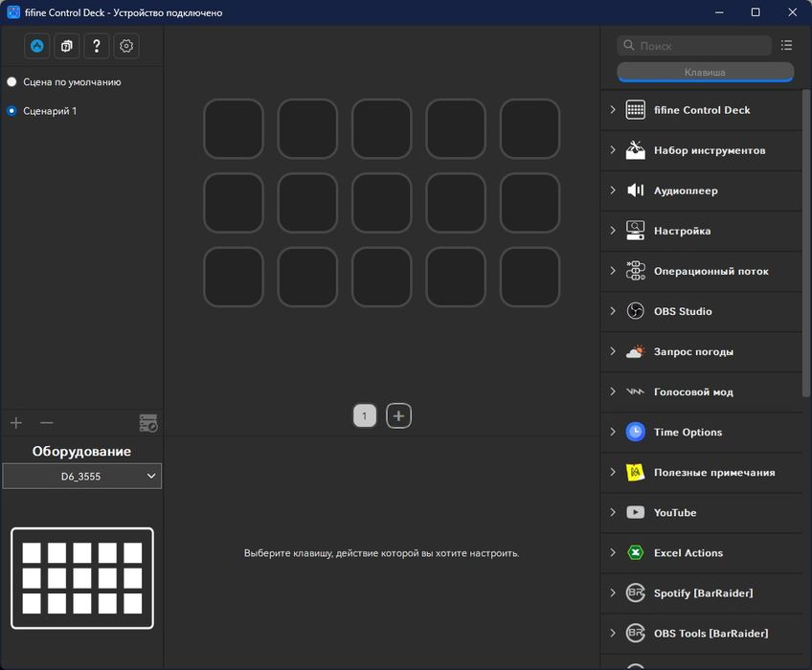Click the remove scene minus icon
This screenshot has height=670, width=812.
pos(46,423)
